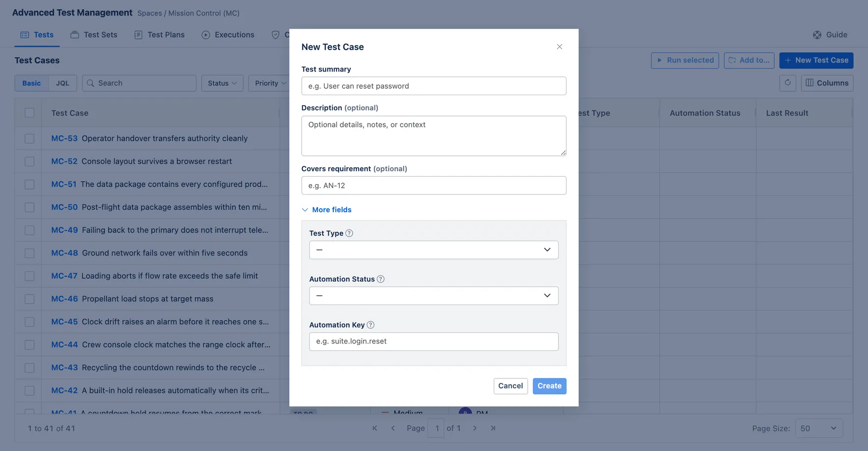Viewport: 868px width, 451px height.
Task: Click the Create button
Action: pos(549,386)
